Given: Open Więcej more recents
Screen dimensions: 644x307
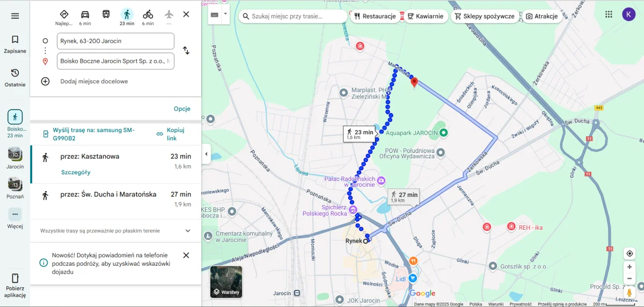Looking at the screenshot, I should point(15,218).
